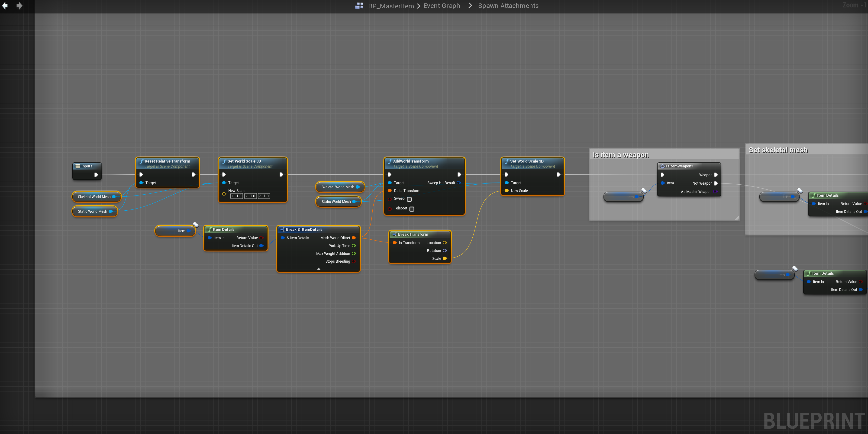Viewport: 868px width, 434px height.
Task: Click the back navigation arrow
Action: coord(5,6)
